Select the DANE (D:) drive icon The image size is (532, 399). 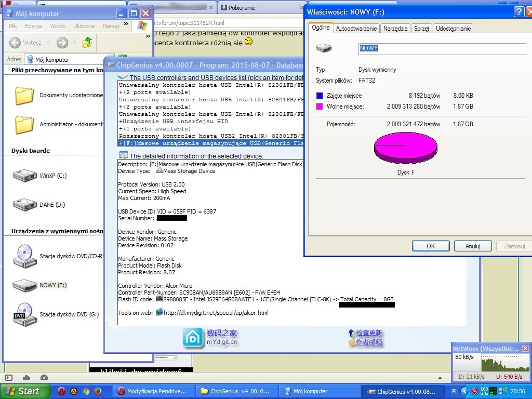[25, 205]
